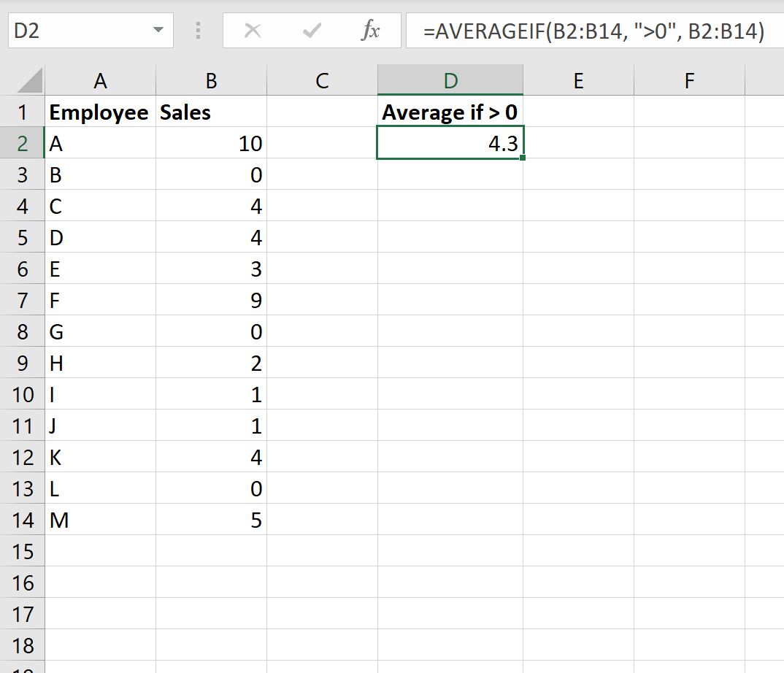Select row 5 header
This screenshot has height=673, width=784.
[23, 237]
